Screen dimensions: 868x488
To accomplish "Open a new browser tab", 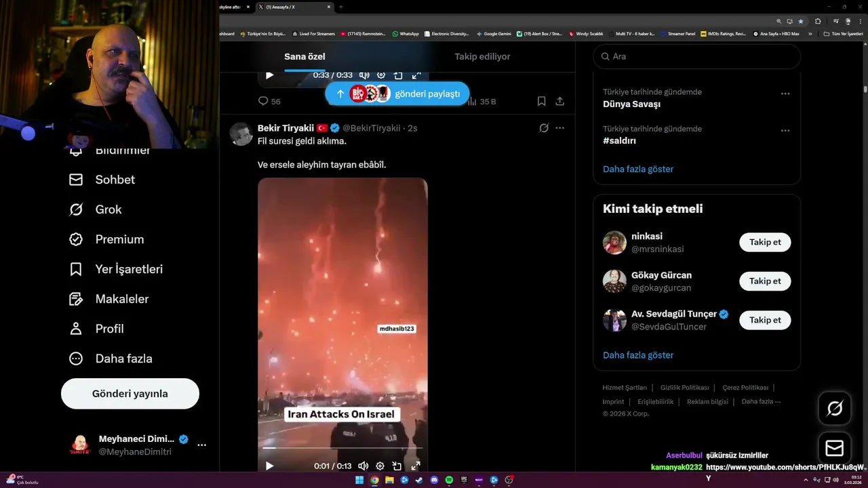I will pos(340,7).
